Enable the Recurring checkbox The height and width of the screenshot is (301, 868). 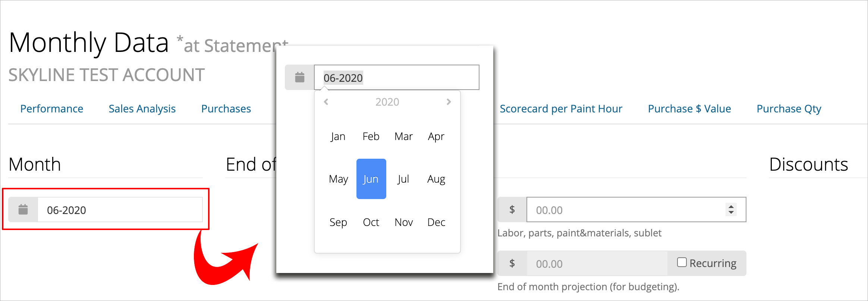(x=682, y=263)
